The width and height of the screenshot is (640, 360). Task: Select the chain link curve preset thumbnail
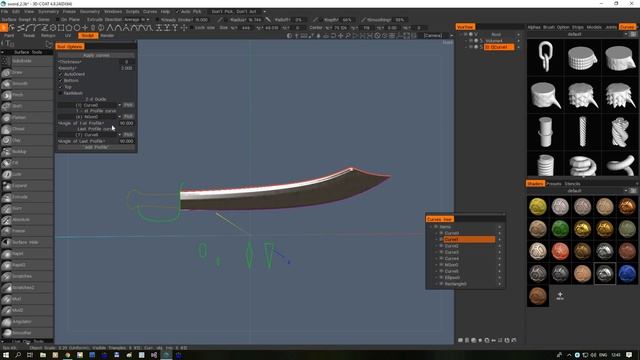(545, 57)
